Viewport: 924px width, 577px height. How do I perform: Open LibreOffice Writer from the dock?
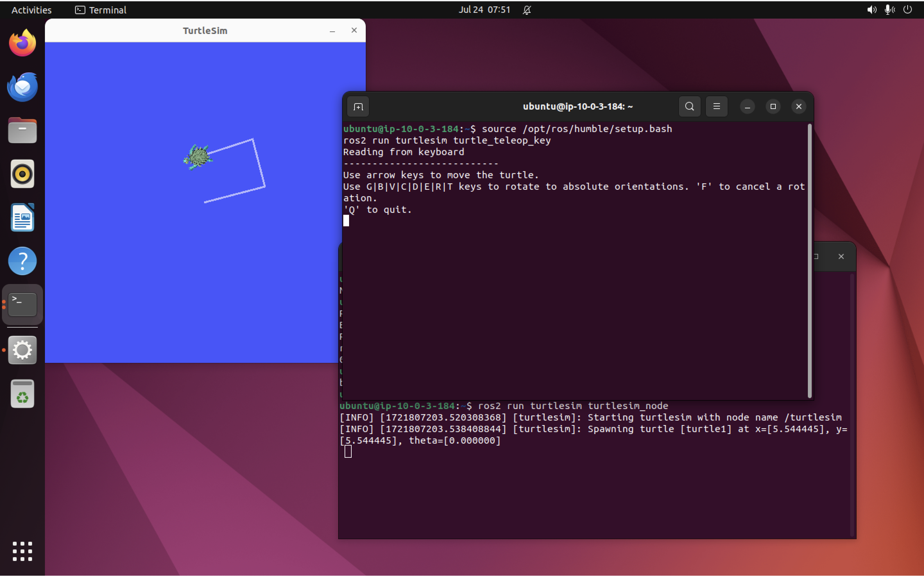click(22, 218)
